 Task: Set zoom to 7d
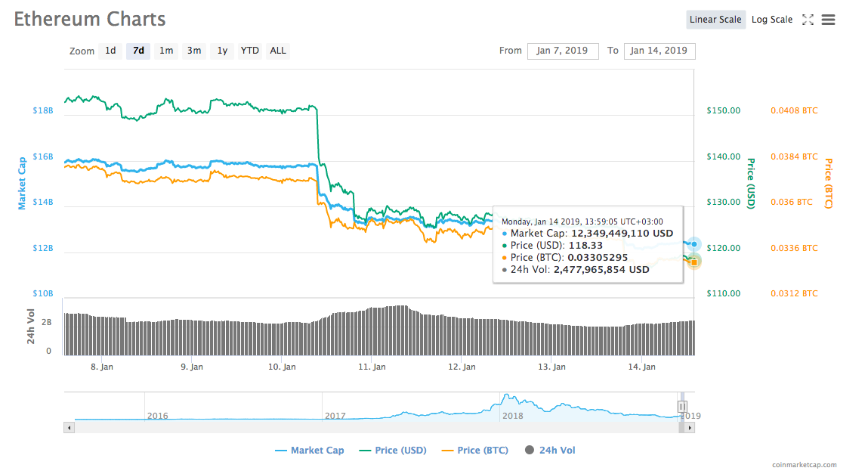point(138,51)
